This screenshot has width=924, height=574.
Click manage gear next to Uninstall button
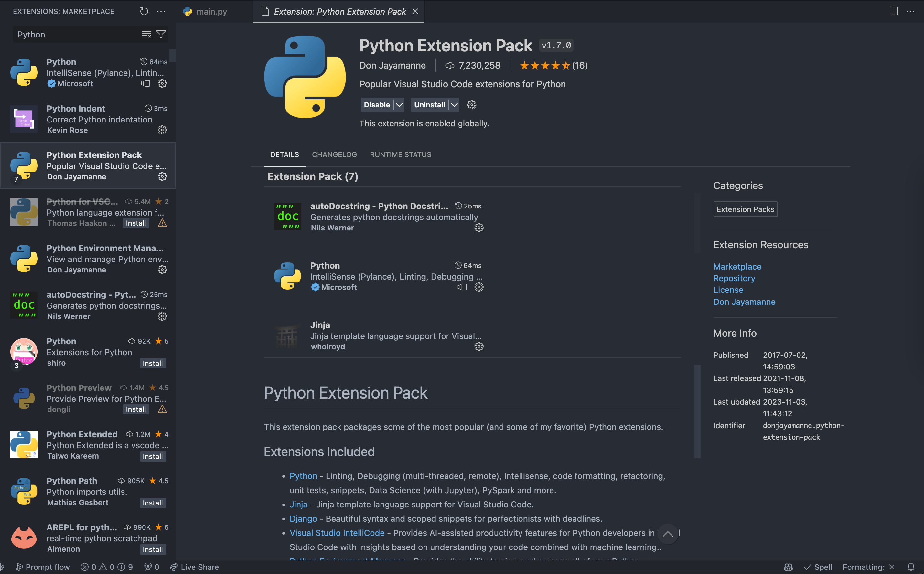(x=471, y=105)
